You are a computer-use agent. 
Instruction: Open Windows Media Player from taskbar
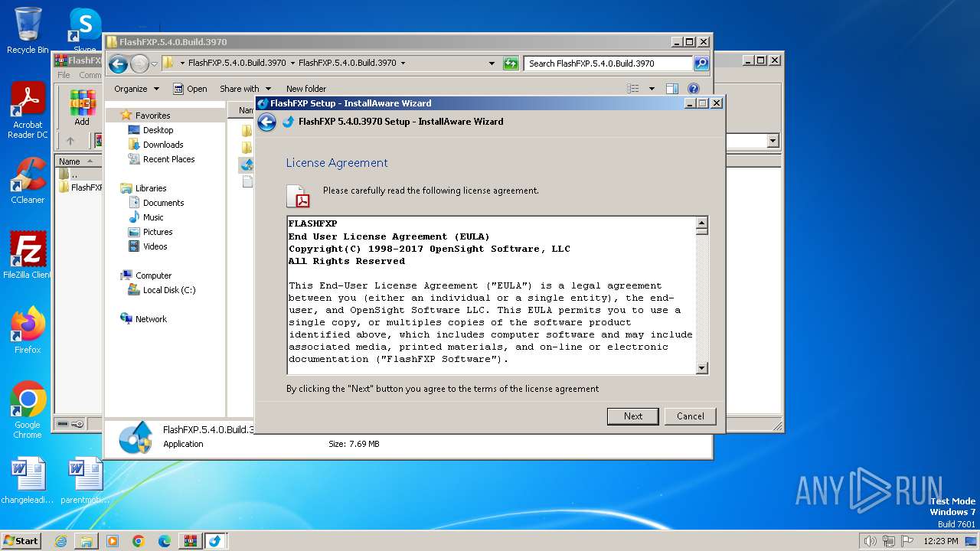point(113,541)
